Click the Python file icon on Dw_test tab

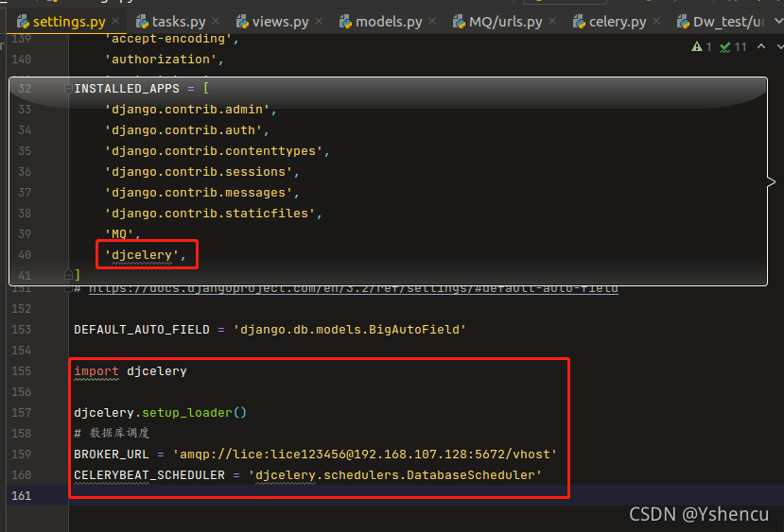(x=683, y=22)
